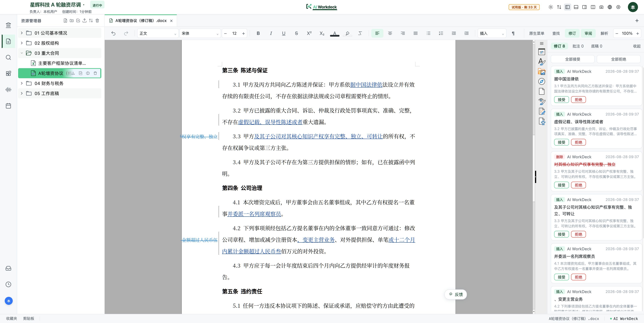Image resolution: width=644 pixels, height=323 pixels.
Task: Collapse revisions panel with 收起
Action: click(637, 46)
